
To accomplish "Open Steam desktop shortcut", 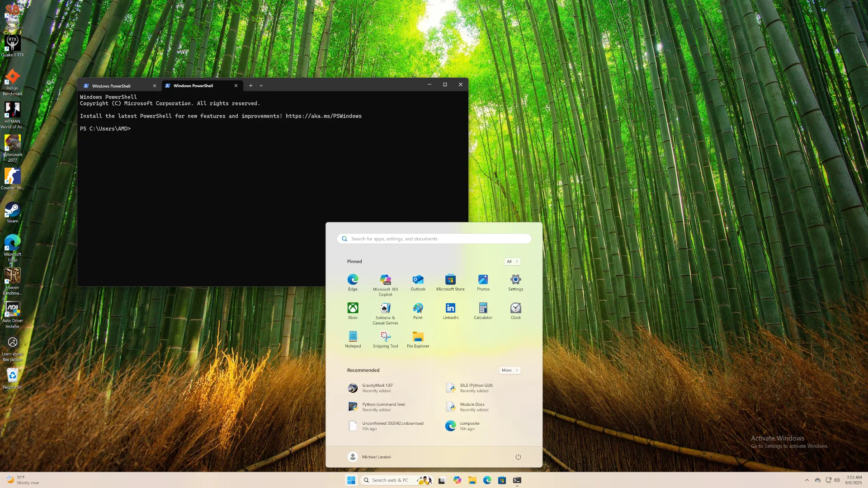I will click(12, 211).
